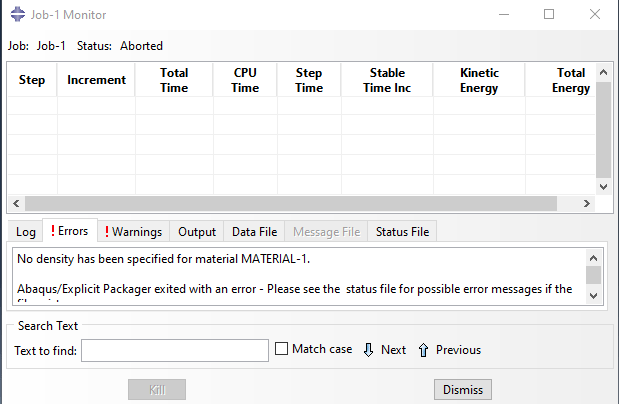The width and height of the screenshot is (619, 404).
Task: Click the error message scroll down arrow
Action: tap(593, 295)
